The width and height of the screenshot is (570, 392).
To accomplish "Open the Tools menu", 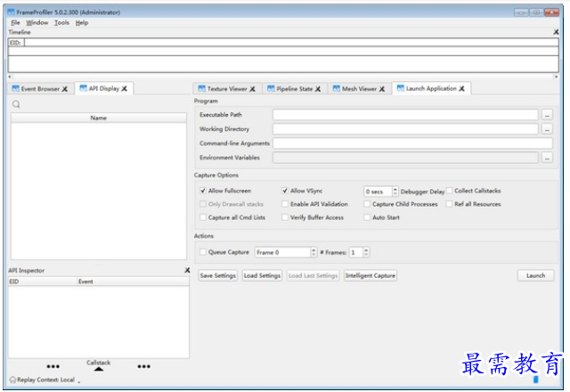I will click(x=61, y=22).
